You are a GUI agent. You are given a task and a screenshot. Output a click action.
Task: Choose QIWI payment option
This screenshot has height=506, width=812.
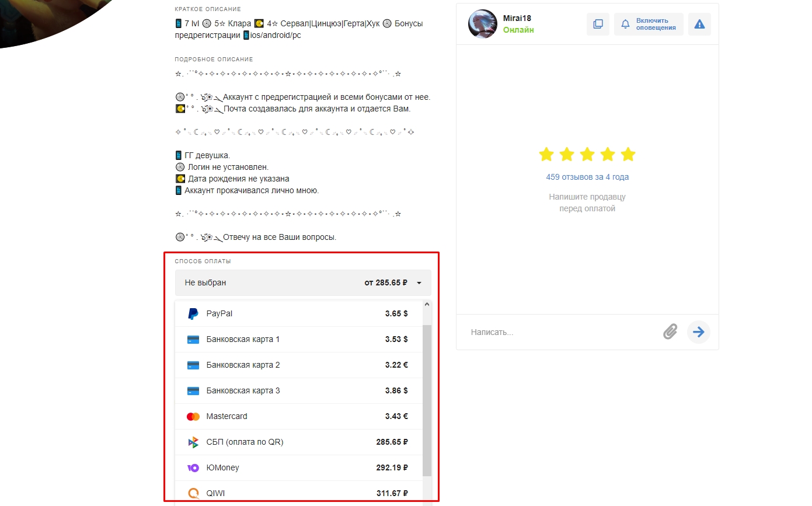[x=298, y=493]
